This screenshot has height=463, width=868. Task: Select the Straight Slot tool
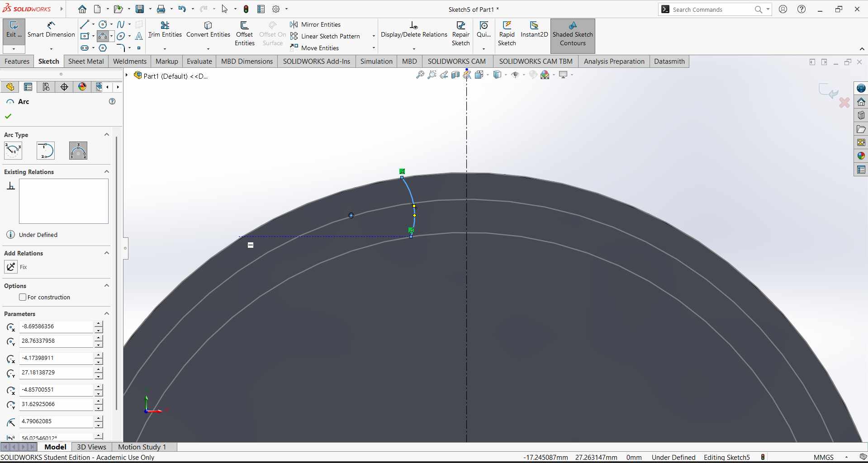coord(85,48)
